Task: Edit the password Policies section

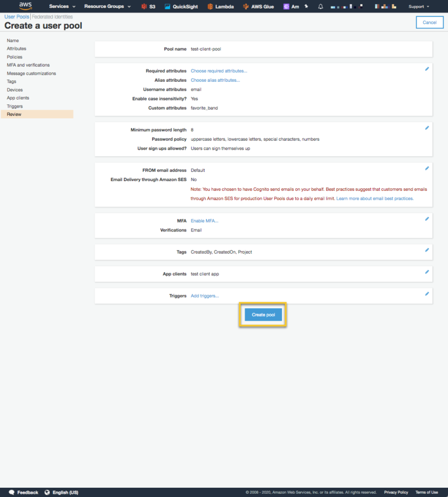Action: point(426,128)
